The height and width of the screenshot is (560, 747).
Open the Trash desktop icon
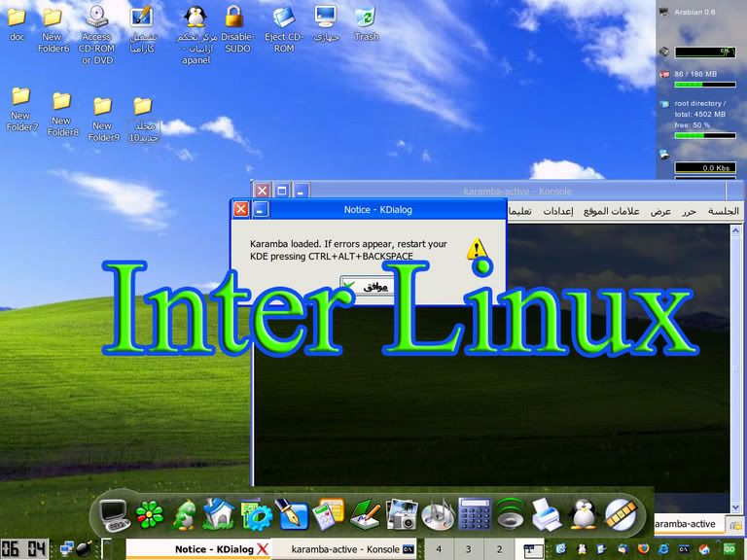[366, 23]
